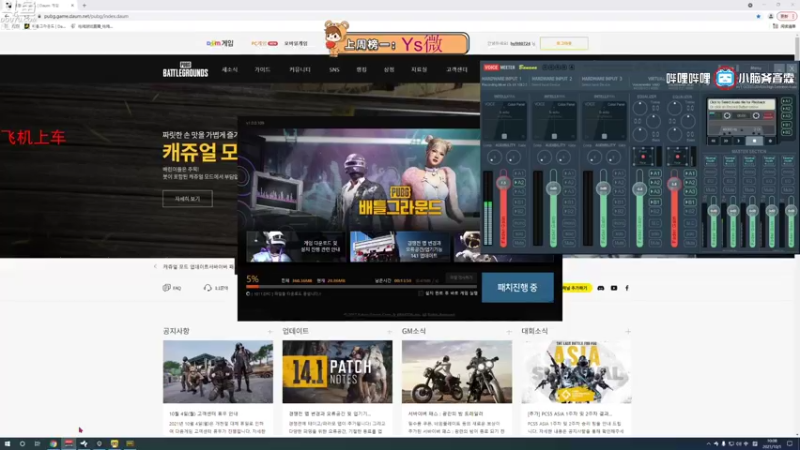Expand the GM소식 section plus

pos(509,332)
